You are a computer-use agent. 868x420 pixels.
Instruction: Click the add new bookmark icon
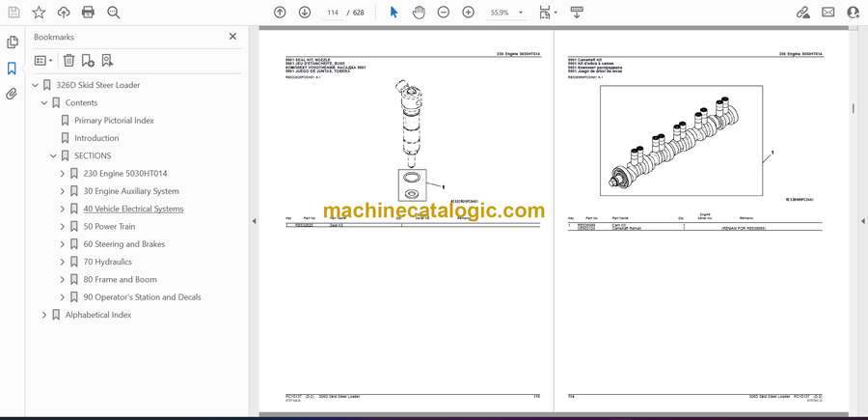click(88, 61)
